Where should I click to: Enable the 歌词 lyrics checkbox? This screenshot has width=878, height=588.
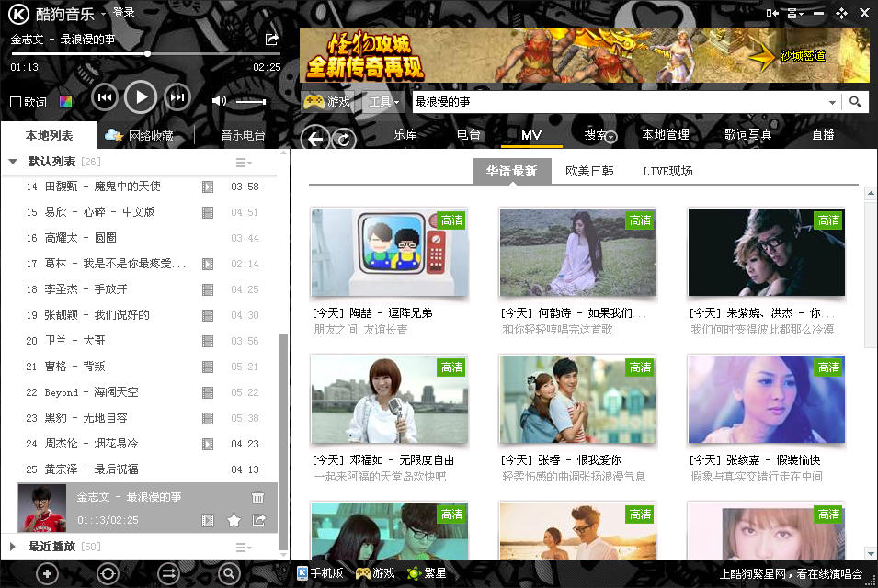click(x=16, y=102)
